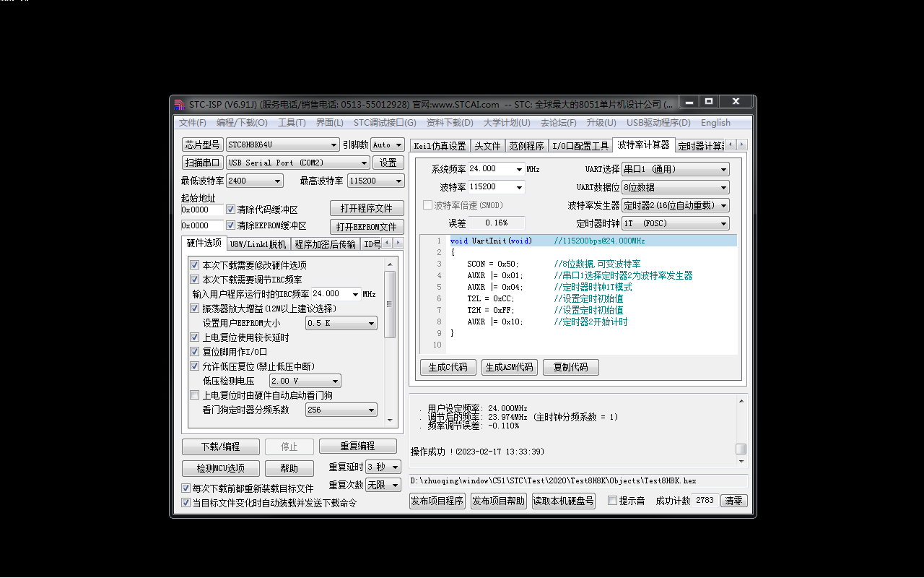924x578 pixels.
Task: Toggle 每次下载前都重新装载目标文件 checkbox
Action: [x=186, y=488]
